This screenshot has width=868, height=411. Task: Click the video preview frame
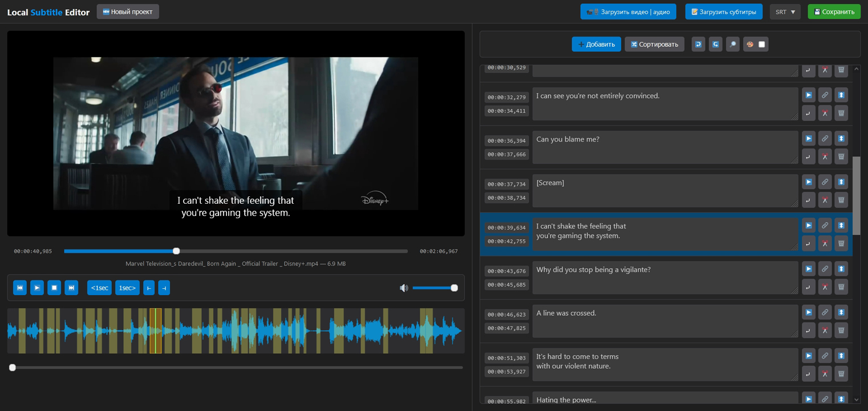coord(236,134)
